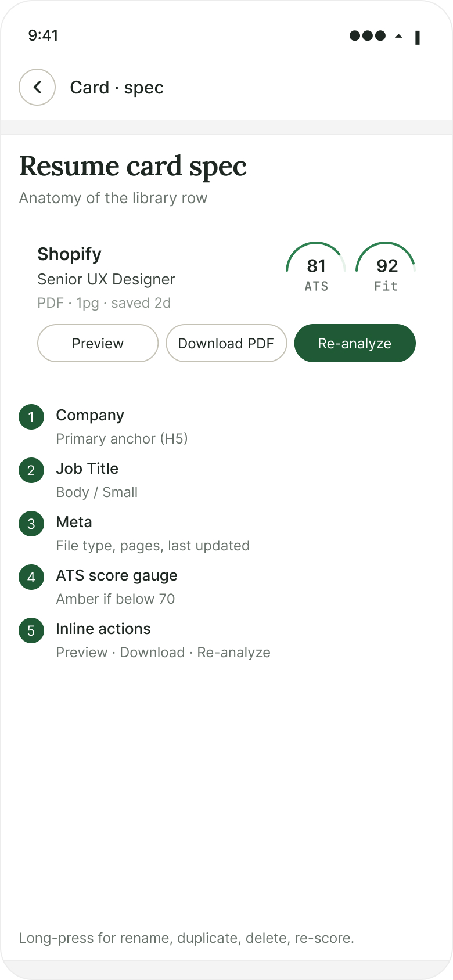Click the Download PDF button
This screenshot has width=453, height=980.
(226, 343)
